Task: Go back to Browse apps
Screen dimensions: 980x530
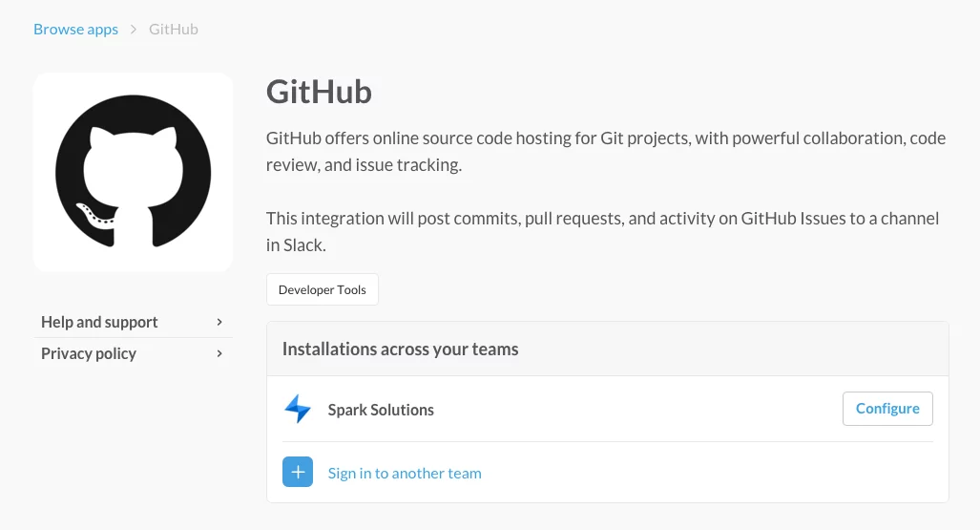Action: coord(75,30)
